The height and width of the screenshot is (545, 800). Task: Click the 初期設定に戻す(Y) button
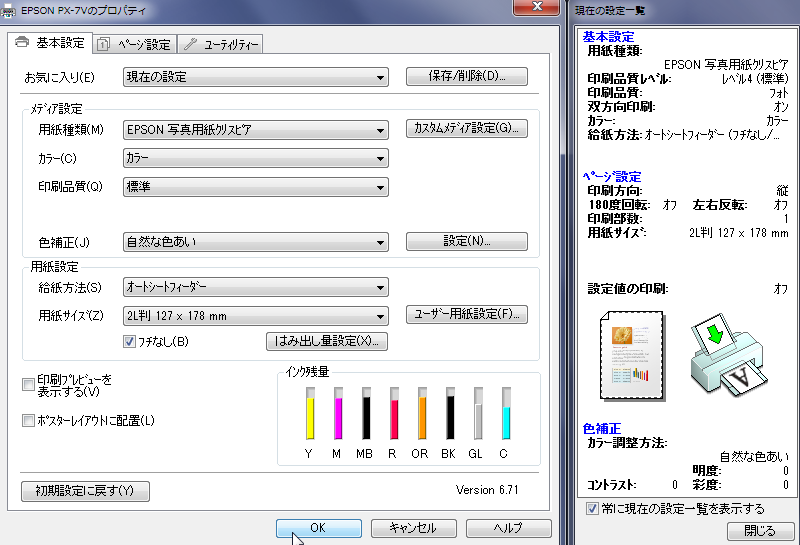point(85,491)
